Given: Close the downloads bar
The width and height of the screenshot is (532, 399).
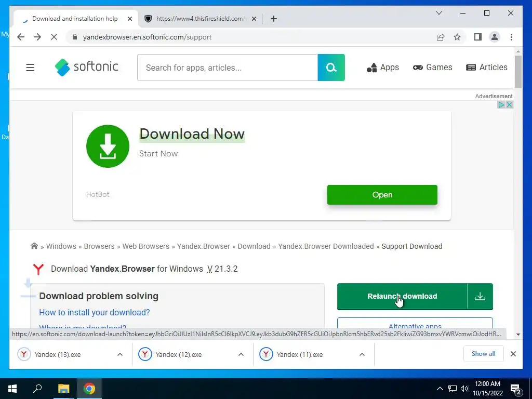Looking at the screenshot, I should tap(513, 354).
